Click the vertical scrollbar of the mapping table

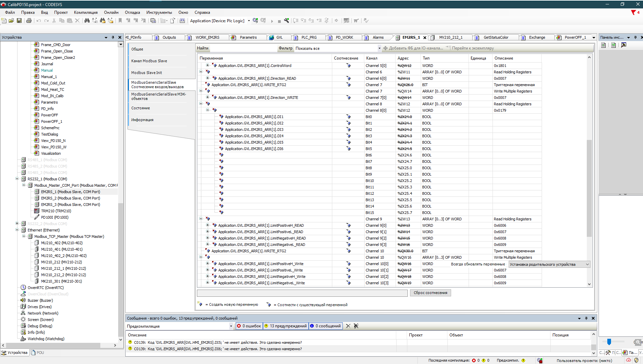[x=589, y=188]
